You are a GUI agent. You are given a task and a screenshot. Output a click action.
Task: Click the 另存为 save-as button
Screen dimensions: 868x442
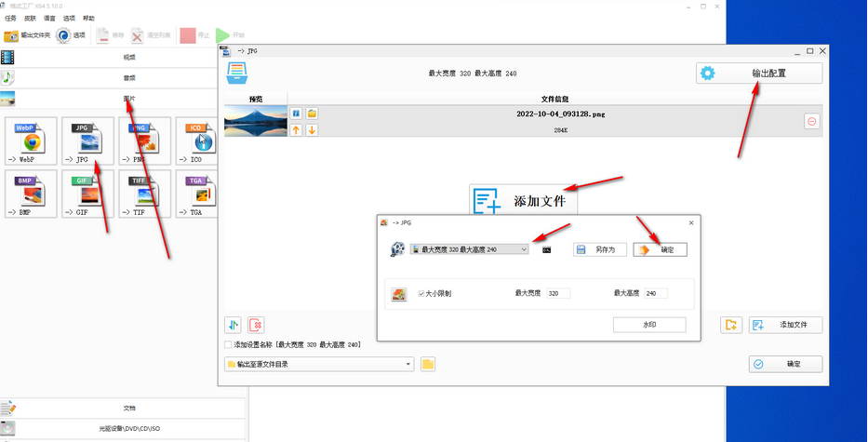click(599, 249)
